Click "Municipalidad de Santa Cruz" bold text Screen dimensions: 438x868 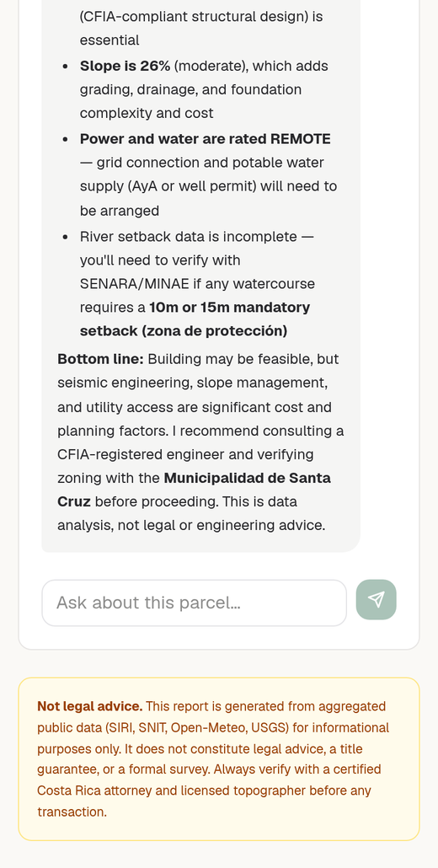click(x=194, y=490)
